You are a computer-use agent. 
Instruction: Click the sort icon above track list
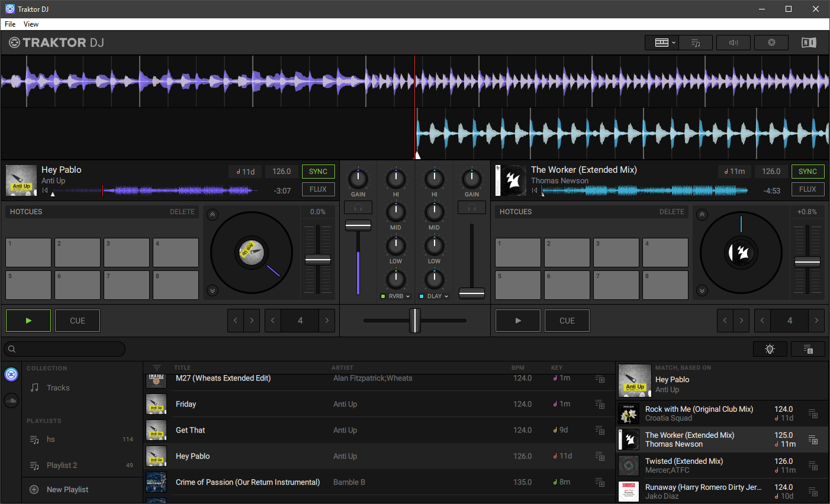pos(157,367)
